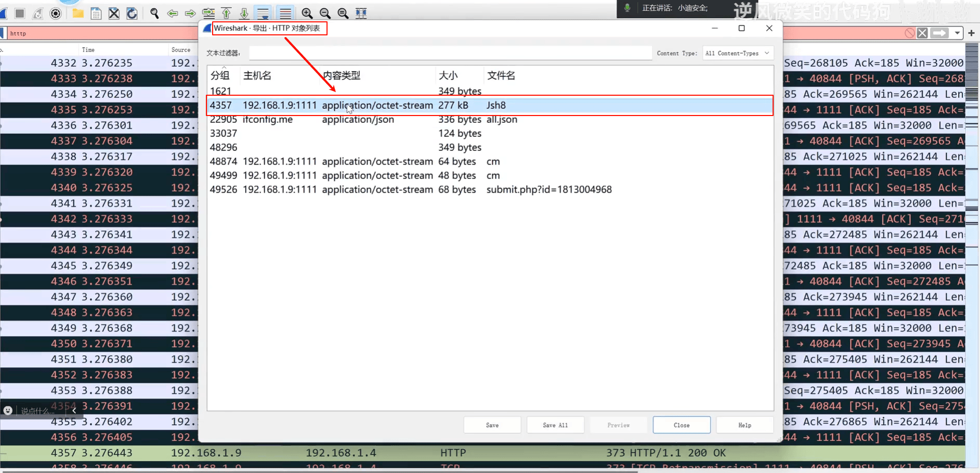The height and width of the screenshot is (473, 980).
Task: Click the Save All button
Action: (555, 425)
